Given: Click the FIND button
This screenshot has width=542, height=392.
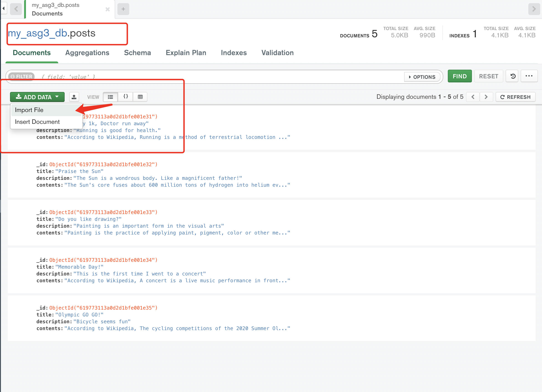Looking at the screenshot, I should click(x=460, y=76).
